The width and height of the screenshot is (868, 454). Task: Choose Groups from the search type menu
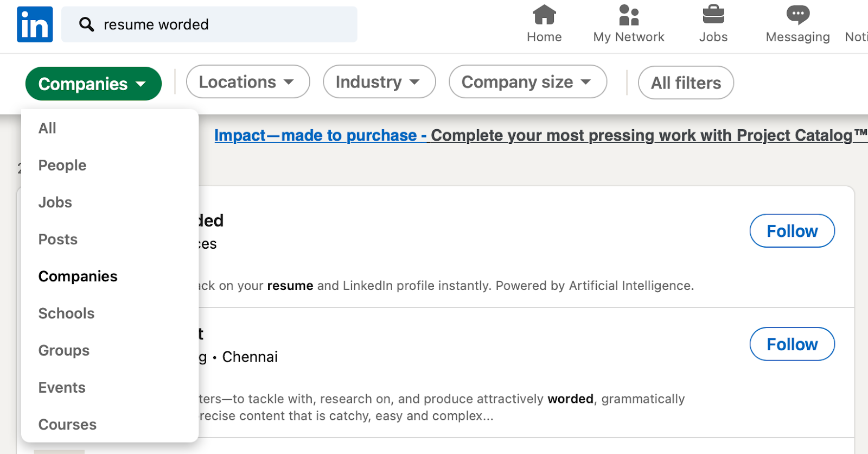(64, 350)
